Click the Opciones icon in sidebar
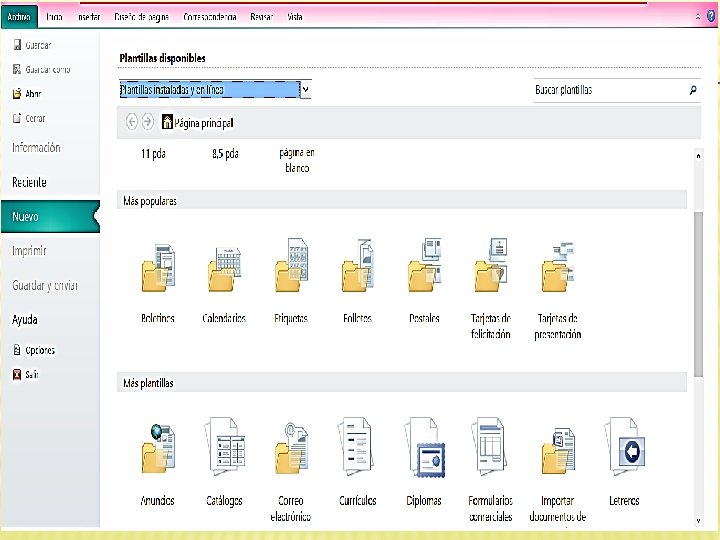720x540 pixels. tap(17, 350)
